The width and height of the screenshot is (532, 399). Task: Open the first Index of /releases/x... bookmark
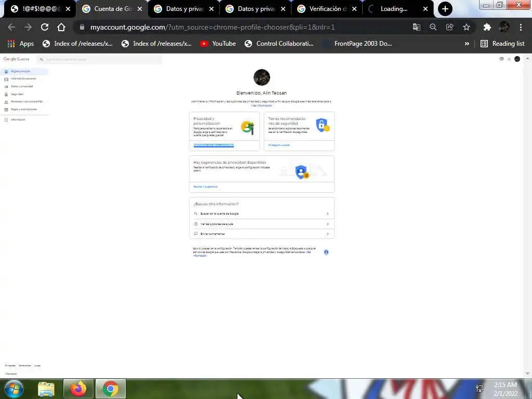77,44
